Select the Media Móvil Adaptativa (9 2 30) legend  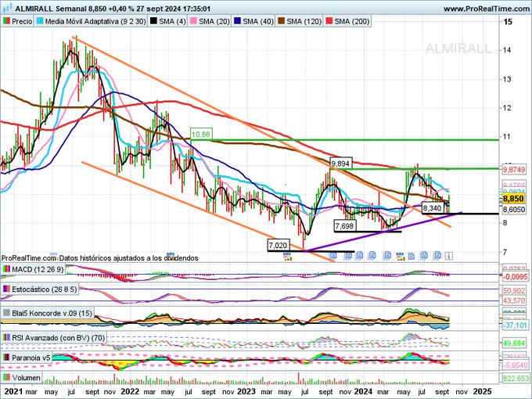pos(92,21)
